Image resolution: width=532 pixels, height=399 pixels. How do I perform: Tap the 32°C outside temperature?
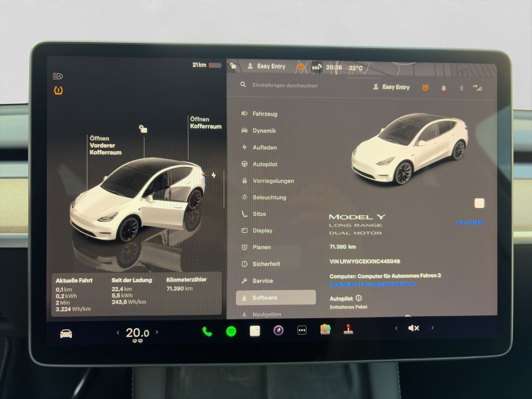tap(355, 68)
